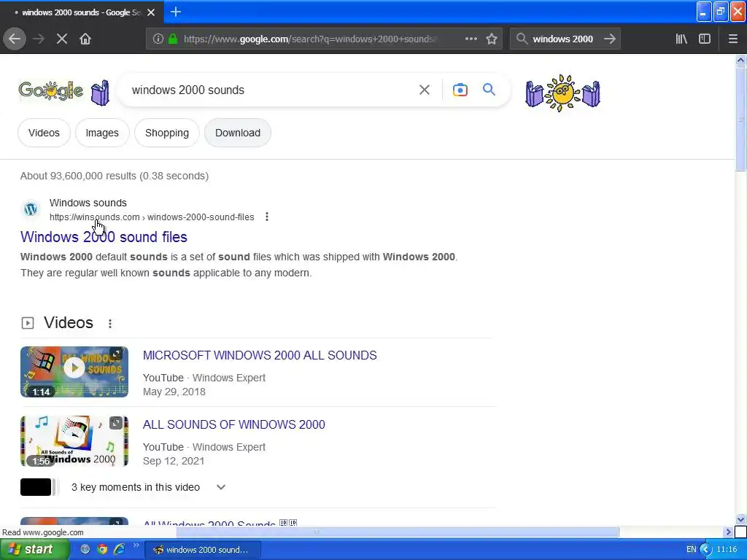Screen dimensions: 747x560
Task: Click the Sep 12, 2021 date text
Action: [174, 461]
